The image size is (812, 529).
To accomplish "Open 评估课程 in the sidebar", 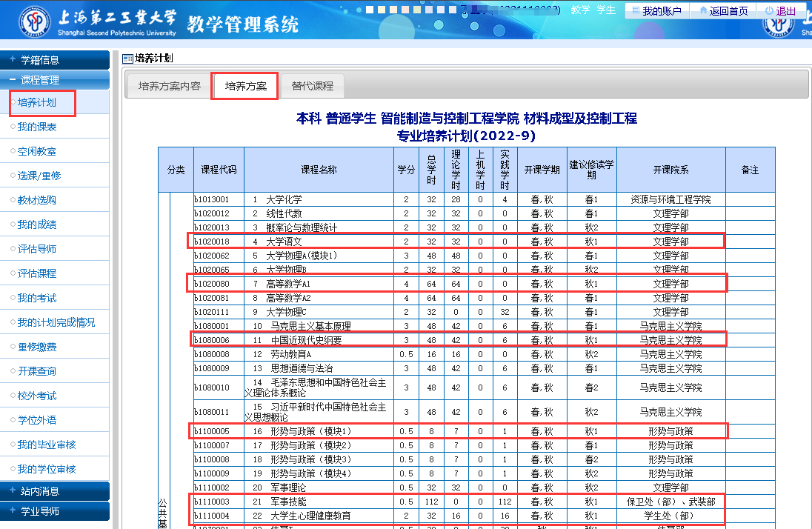I will tap(37, 273).
